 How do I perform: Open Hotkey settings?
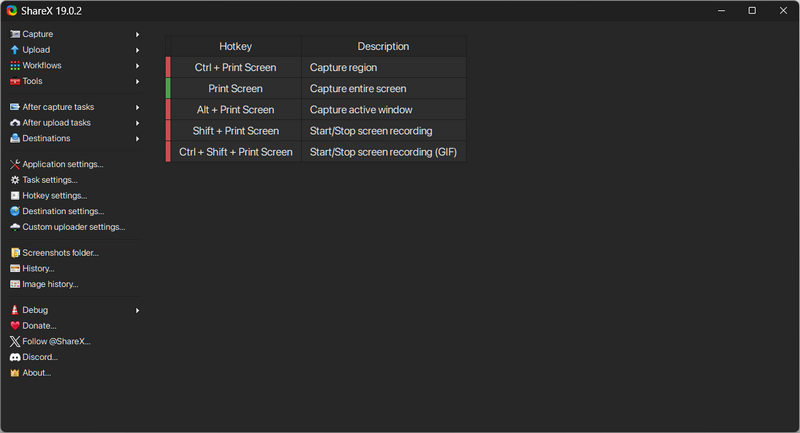pyautogui.click(x=54, y=196)
